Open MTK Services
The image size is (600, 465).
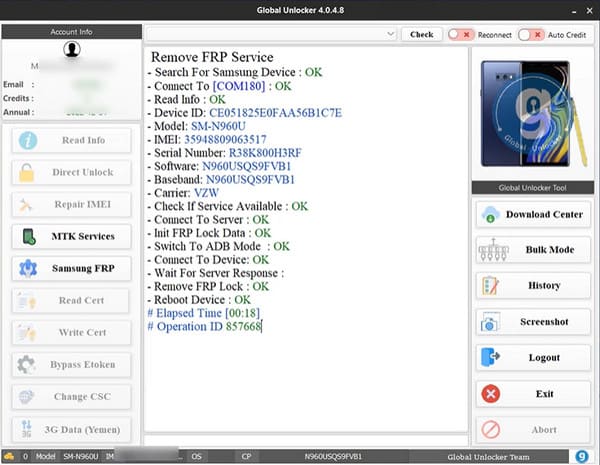71,237
